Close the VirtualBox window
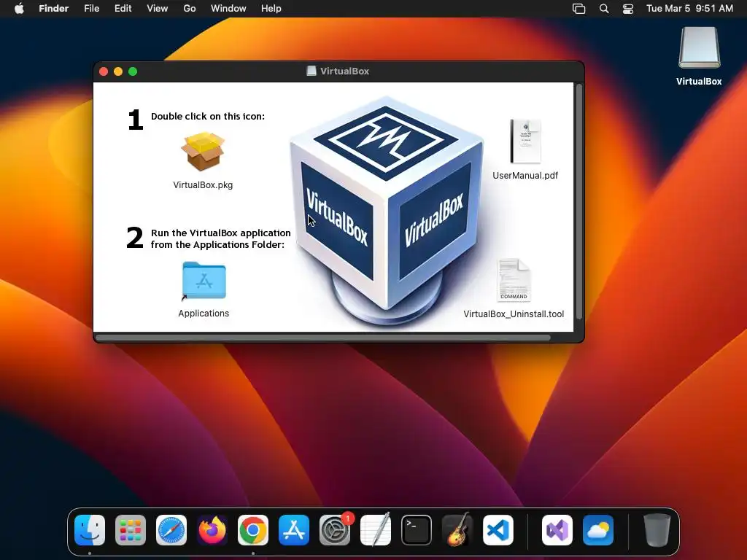The height and width of the screenshot is (560, 747). click(x=104, y=71)
